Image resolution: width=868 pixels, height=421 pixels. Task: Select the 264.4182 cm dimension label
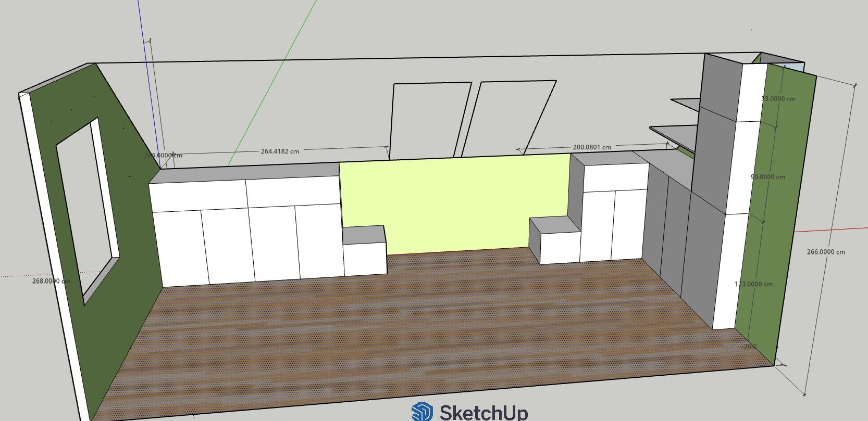click(x=280, y=151)
